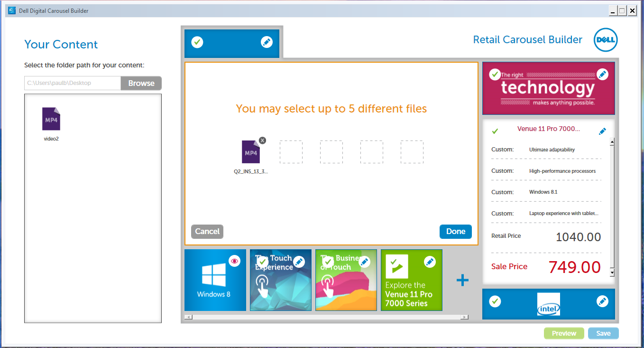
Task: Click the fifth empty file slot
Action: pyautogui.click(x=412, y=152)
